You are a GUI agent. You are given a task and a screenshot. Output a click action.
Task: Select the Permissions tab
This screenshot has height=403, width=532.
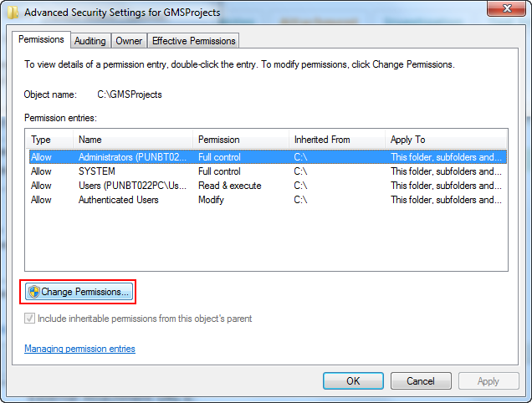(41, 39)
